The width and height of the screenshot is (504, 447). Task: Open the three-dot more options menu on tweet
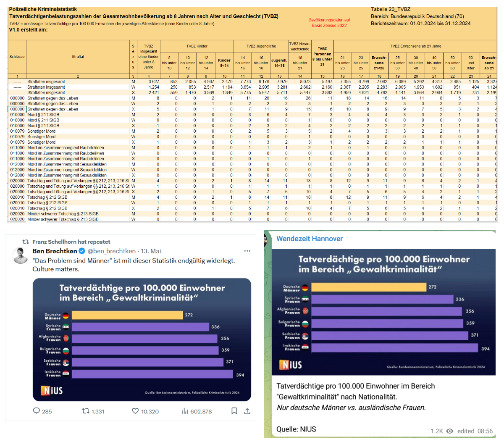click(247, 251)
